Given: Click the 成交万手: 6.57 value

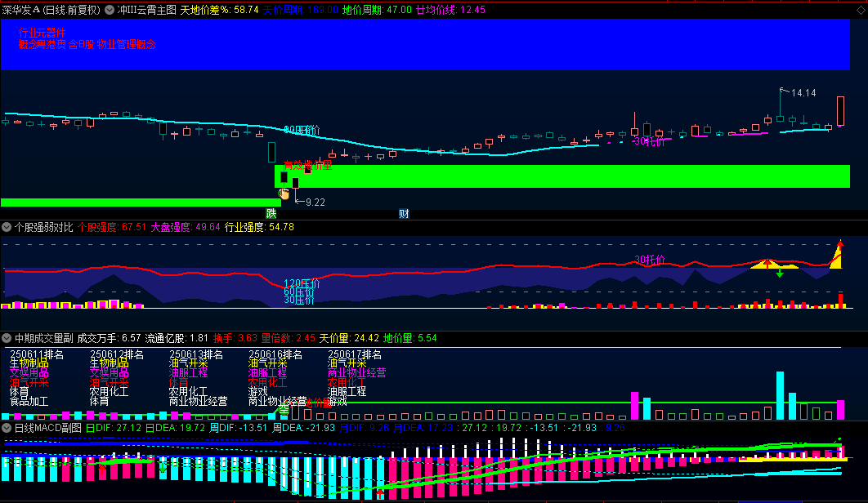Looking at the screenshot, I should click(109, 337).
